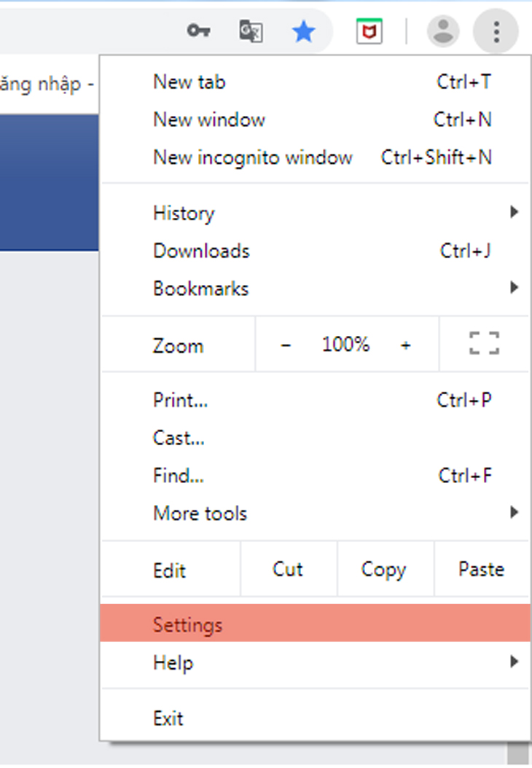Viewport: 532px width, 768px height.
Task: Decrease zoom with the minus button
Action: point(286,345)
